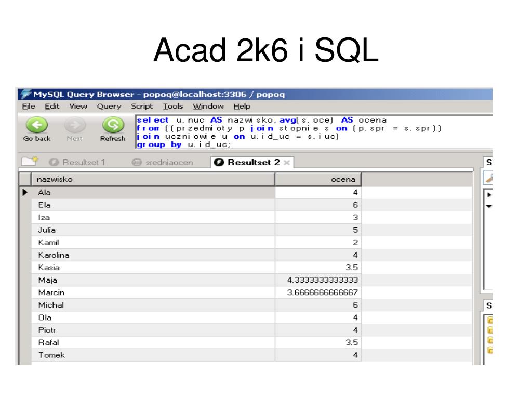
Task: Expand the right-arrow node in the side panel
Action: (489, 195)
